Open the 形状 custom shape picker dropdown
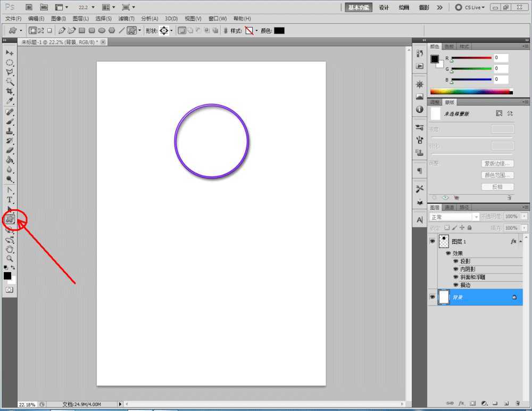Viewport: 532px width, 411px height. (171, 31)
